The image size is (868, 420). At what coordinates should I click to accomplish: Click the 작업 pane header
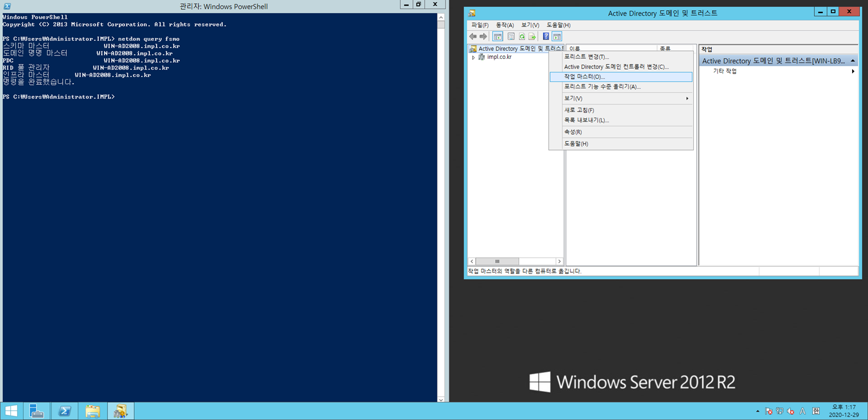point(779,49)
